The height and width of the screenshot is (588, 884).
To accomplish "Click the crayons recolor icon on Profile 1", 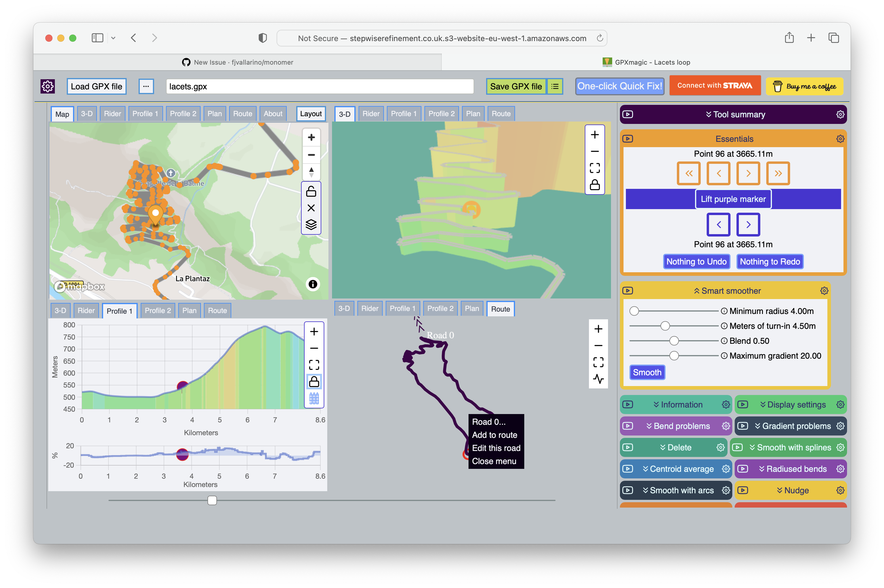I will 314,398.
